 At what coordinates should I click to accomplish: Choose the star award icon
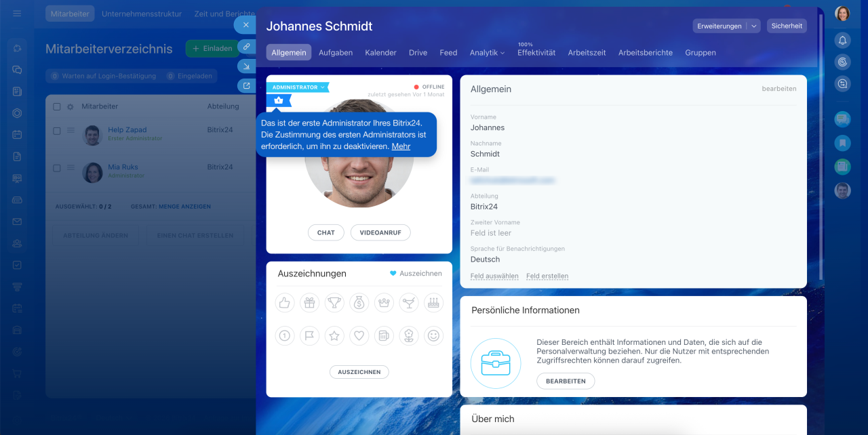pos(334,335)
